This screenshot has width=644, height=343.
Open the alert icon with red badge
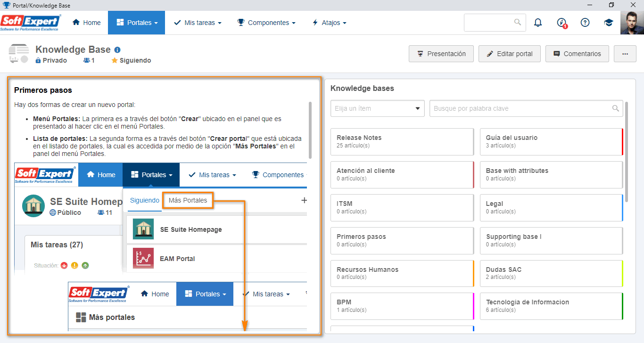pyautogui.click(x=561, y=23)
